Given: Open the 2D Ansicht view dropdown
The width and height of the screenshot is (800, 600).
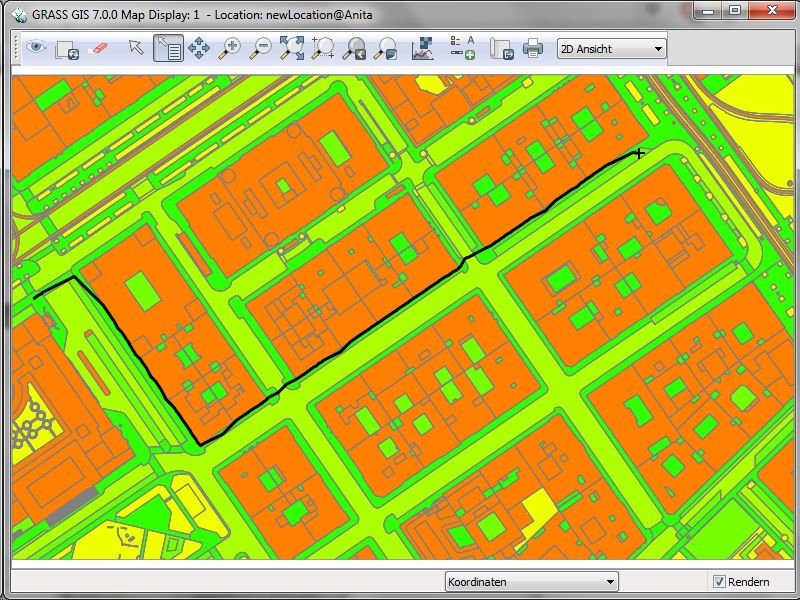Looking at the screenshot, I should coord(612,48).
